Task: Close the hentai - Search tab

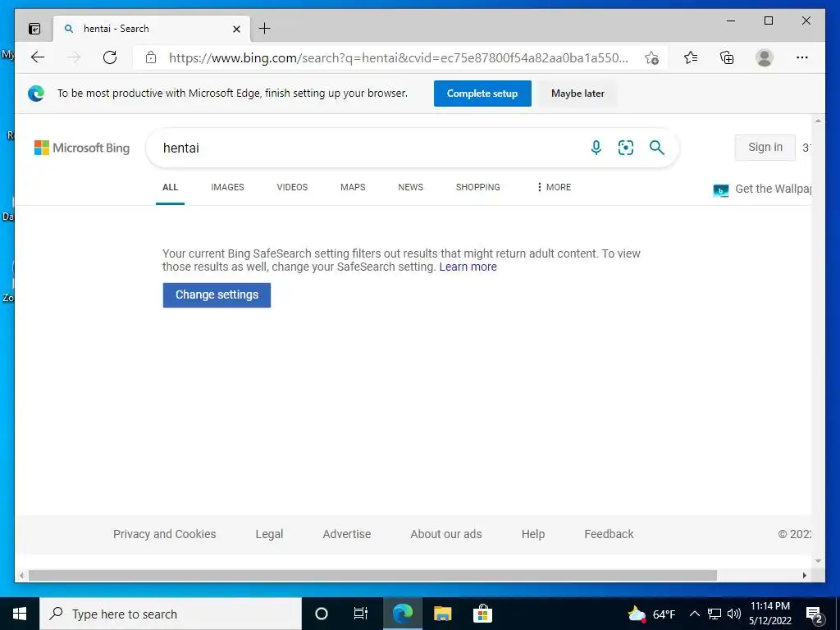Action: coord(236,29)
